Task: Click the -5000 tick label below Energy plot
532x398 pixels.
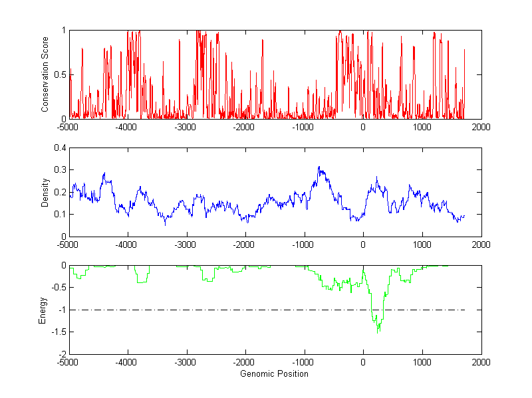Action: coord(69,363)
